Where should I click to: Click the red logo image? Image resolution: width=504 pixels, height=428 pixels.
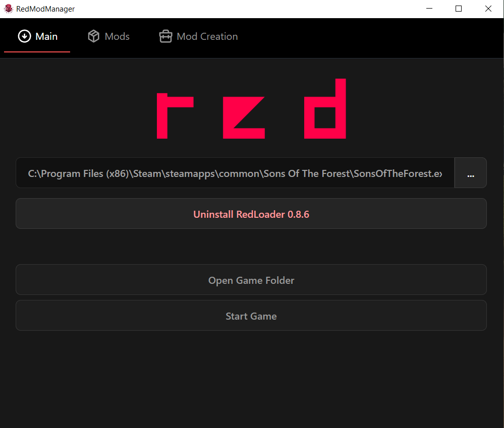(x=251, y=109)
